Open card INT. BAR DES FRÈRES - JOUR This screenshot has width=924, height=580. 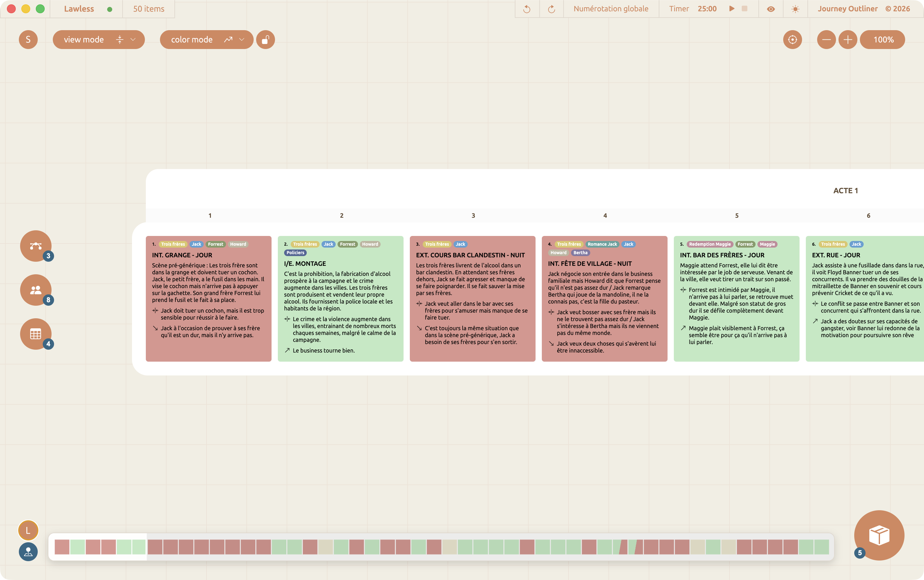pos(736,299)
